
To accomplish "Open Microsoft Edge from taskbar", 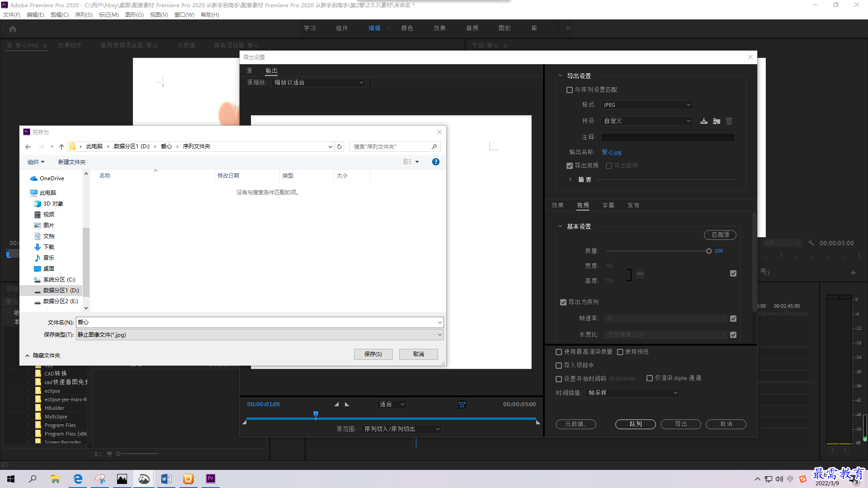I will (x=78, y=479).
